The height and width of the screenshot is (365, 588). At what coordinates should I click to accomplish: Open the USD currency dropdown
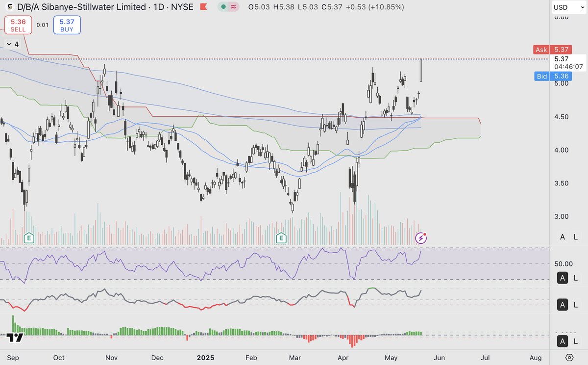(566, 7)
